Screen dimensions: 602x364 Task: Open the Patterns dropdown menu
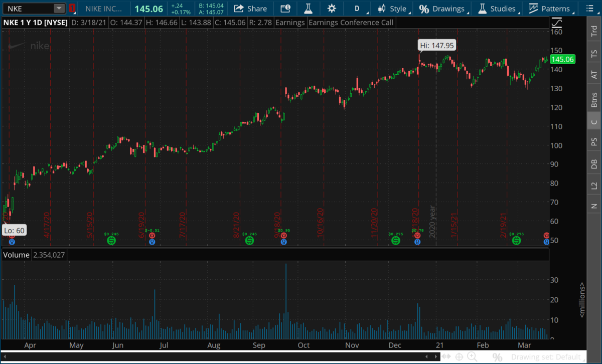pos(551,9)
